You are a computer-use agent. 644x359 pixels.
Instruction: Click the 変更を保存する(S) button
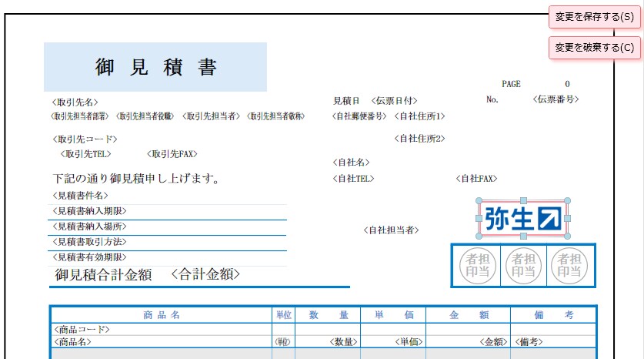(x=594, y=17)
